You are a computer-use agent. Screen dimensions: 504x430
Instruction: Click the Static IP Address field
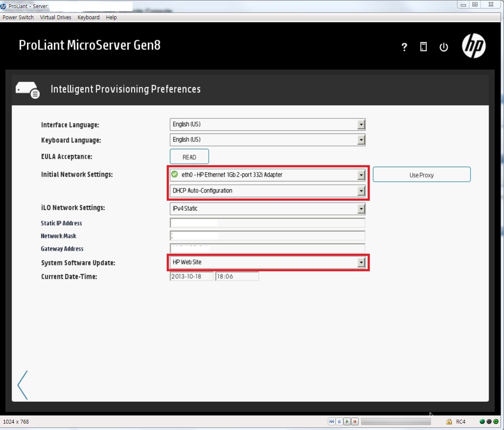coord(268,223)
